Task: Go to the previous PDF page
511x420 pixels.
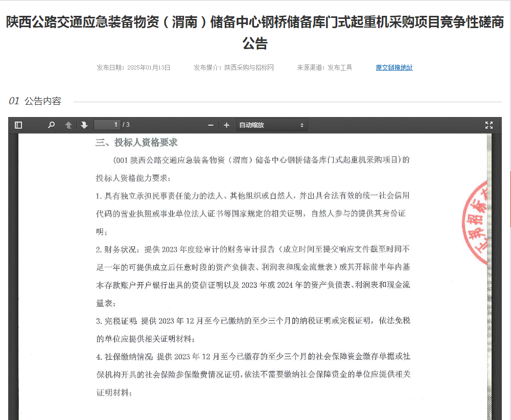Action: click(68, 125)
